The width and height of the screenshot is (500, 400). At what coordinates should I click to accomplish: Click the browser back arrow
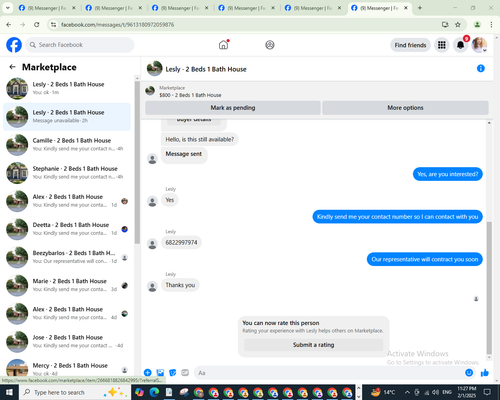tap(9, 24)
